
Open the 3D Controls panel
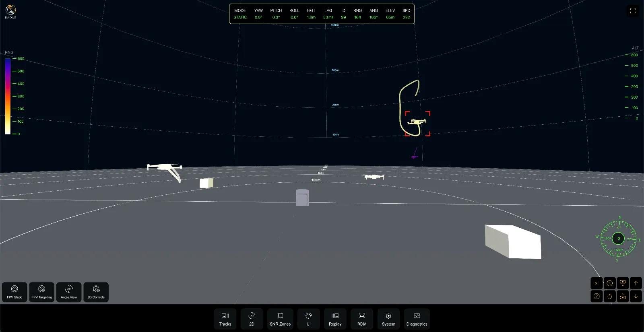(x=96, y=292)
